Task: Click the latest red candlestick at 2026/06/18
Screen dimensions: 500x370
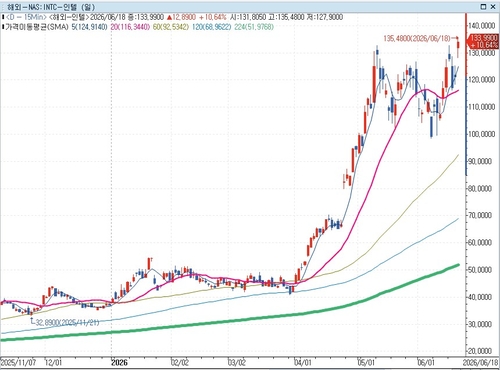Action: [459, 45]
